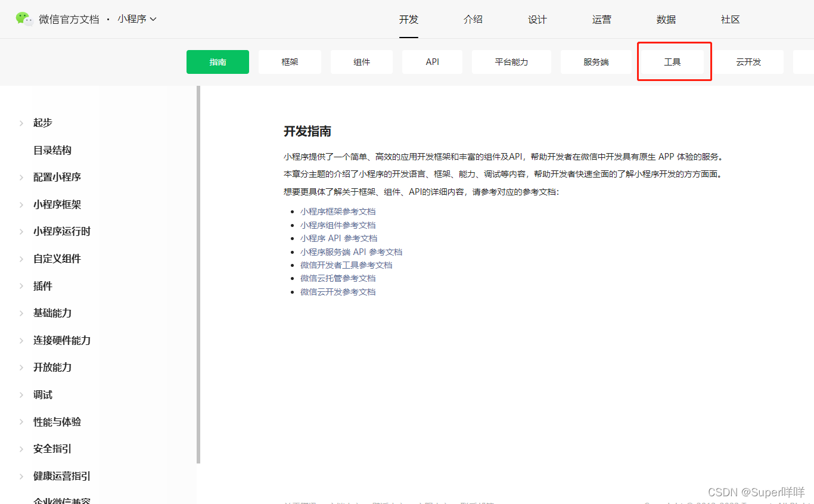Follow the 小程序 API 参考文档 link
The image size is (814, 504).
tap(339, 238)
